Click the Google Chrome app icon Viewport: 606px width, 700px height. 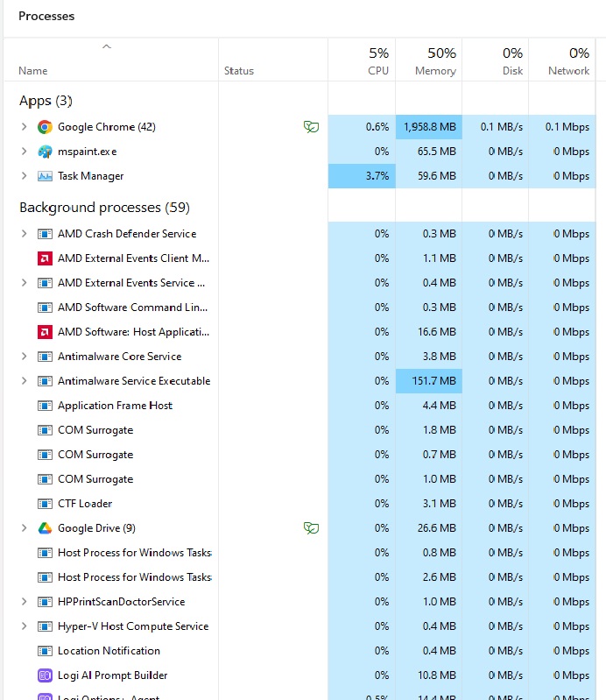[x=45, y=127]
